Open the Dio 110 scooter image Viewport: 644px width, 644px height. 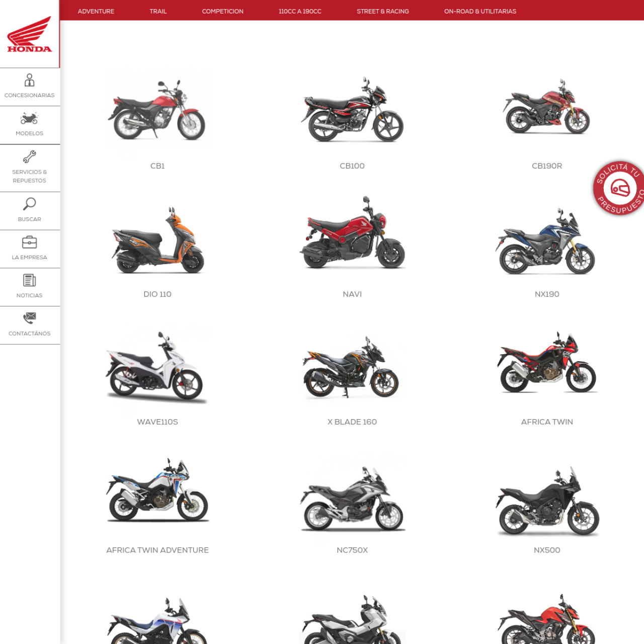click(157, 240)
